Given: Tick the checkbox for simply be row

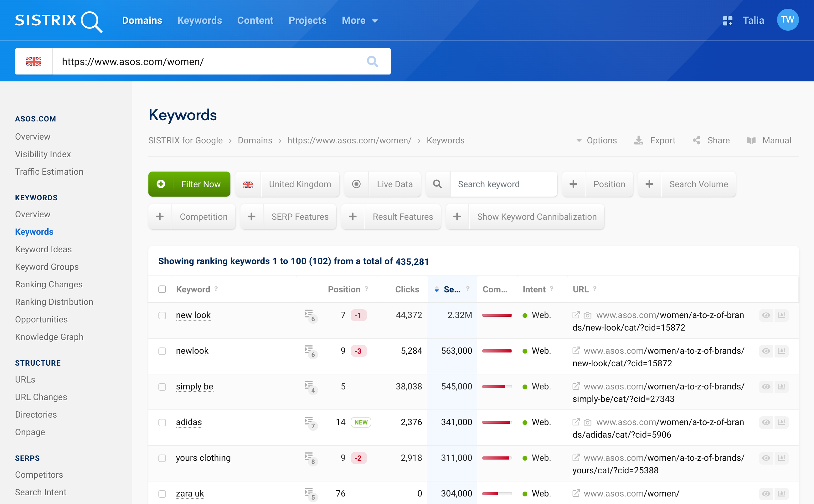Looking at the screenshot, I should [162, 387].
